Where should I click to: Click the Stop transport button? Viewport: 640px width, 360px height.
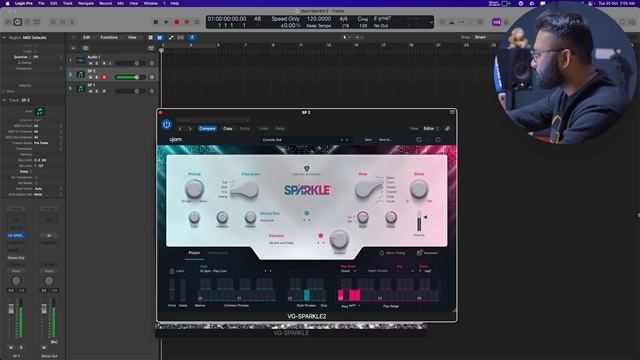click(156, 22)
